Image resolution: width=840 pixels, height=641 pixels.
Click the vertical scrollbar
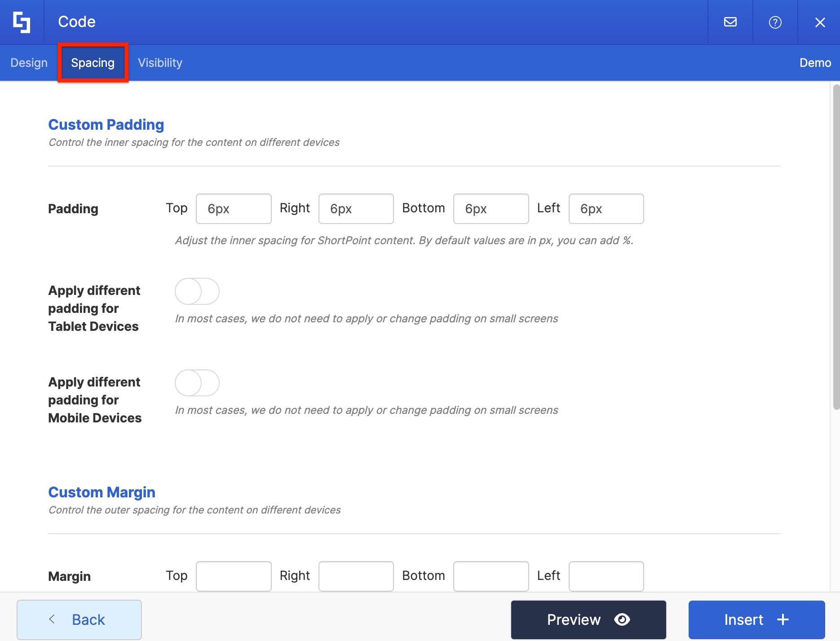pyautogui.click(x=836, y=247)
